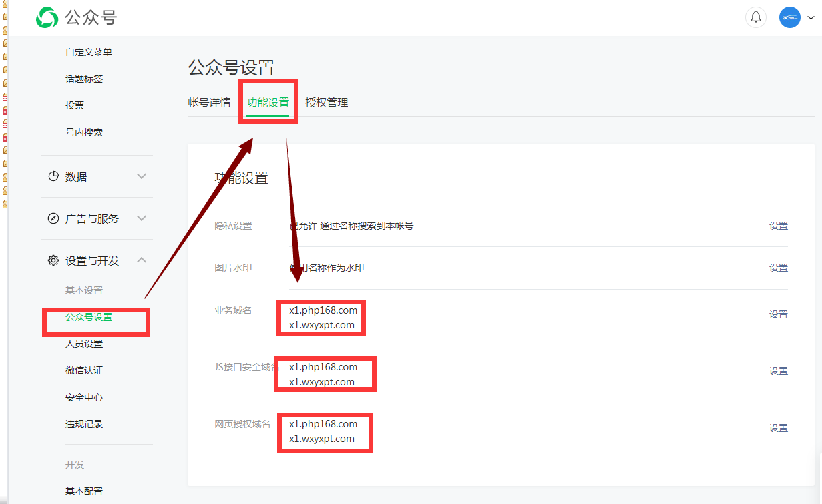Screen dimensions: 822x504
Task: Click 设置 link for 图片水印 row
Action: coord(778,268)
